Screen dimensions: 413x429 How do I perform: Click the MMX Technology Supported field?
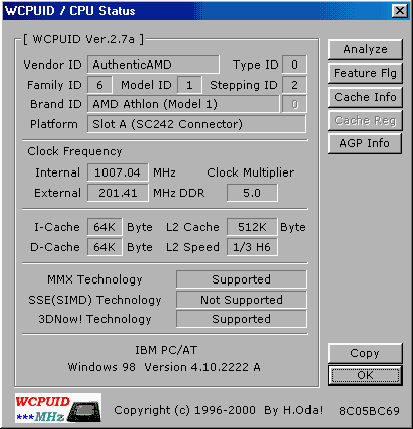[241, 279]
